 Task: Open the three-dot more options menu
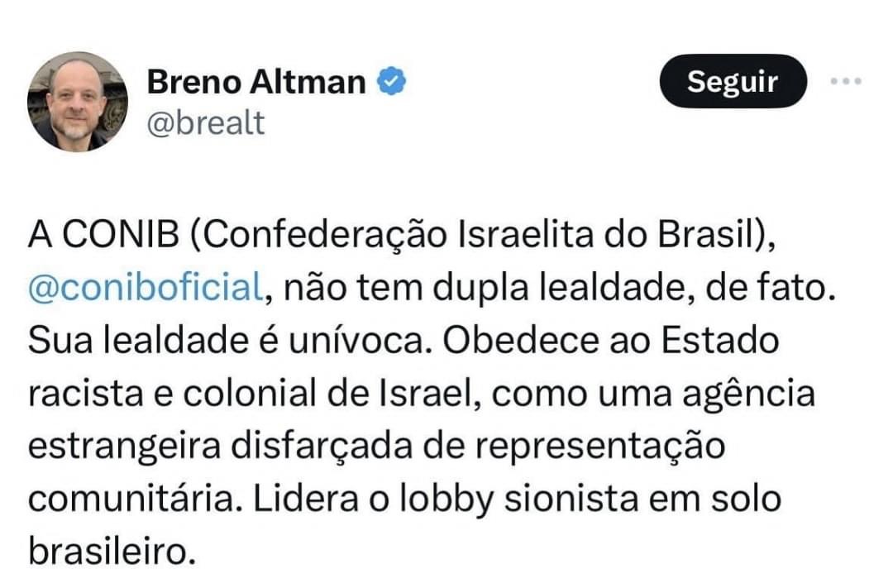pos(846,81)
